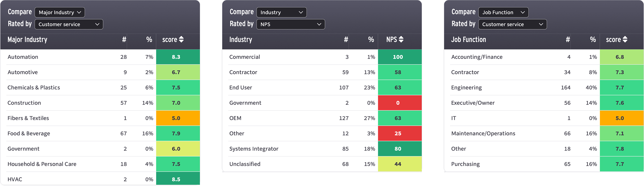Viewport: 644px width, 188px height.
Task: Open the Job Function compare dropdown
Action: 504,12
